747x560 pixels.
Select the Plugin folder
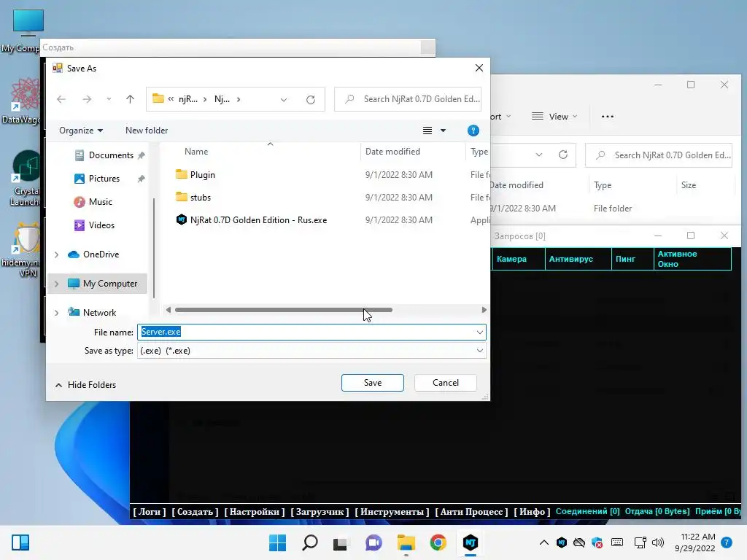(203, 175)
